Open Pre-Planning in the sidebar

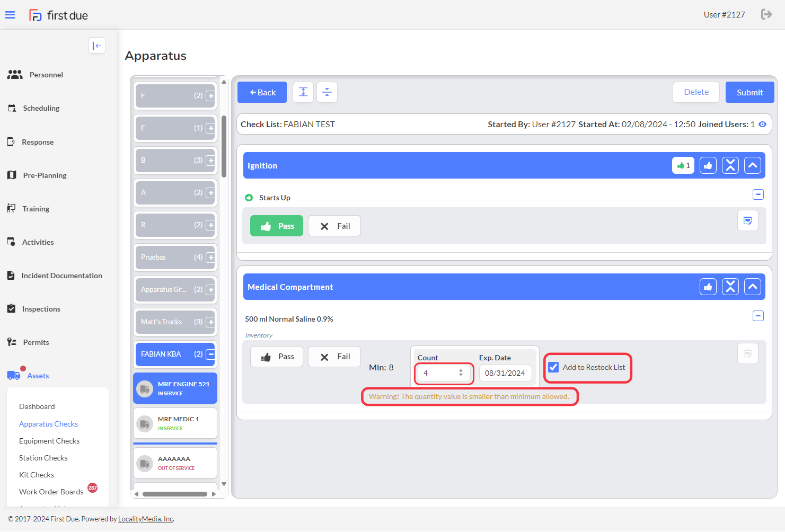(x=37, y=175)
